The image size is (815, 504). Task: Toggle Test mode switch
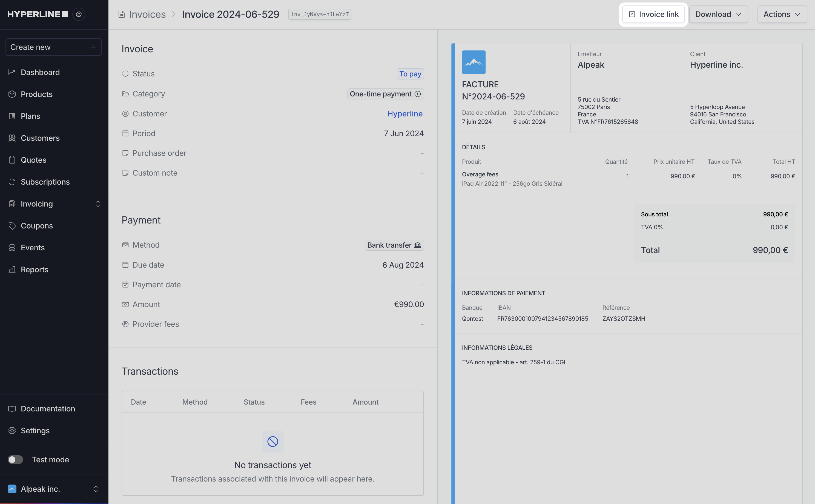(x=15, y=460)
